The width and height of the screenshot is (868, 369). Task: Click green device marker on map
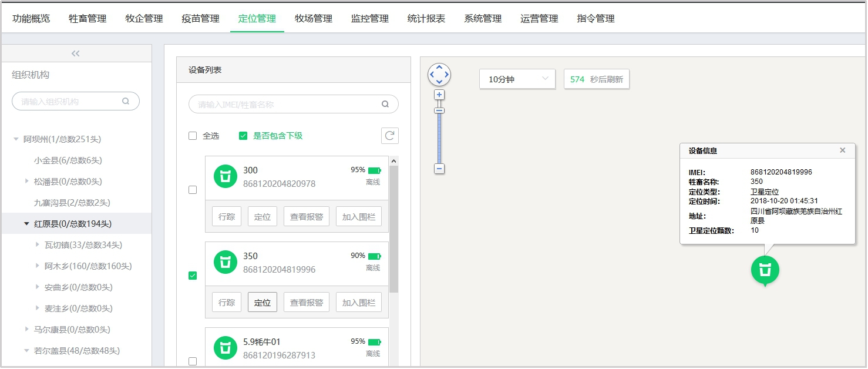click(765, 270)
